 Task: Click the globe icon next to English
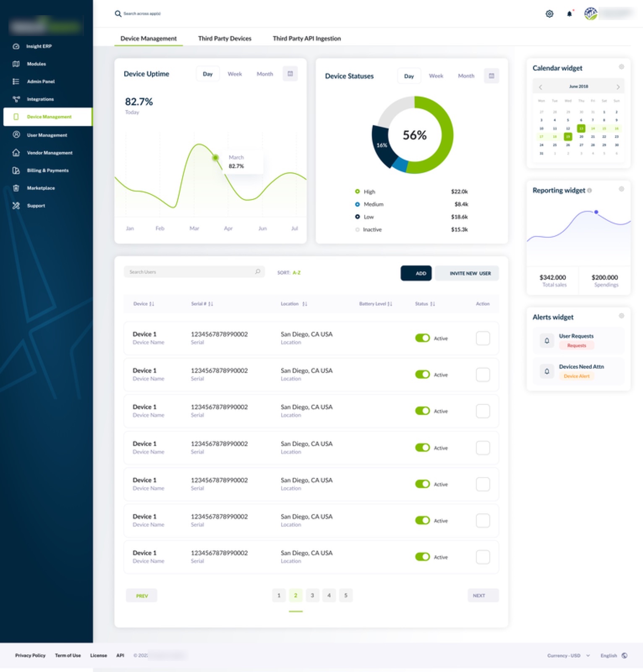pyautogui.click(x=625, y=656)
